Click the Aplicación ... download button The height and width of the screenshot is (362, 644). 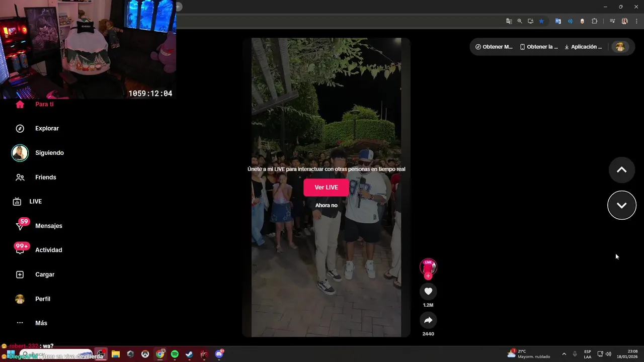point(583,47)
